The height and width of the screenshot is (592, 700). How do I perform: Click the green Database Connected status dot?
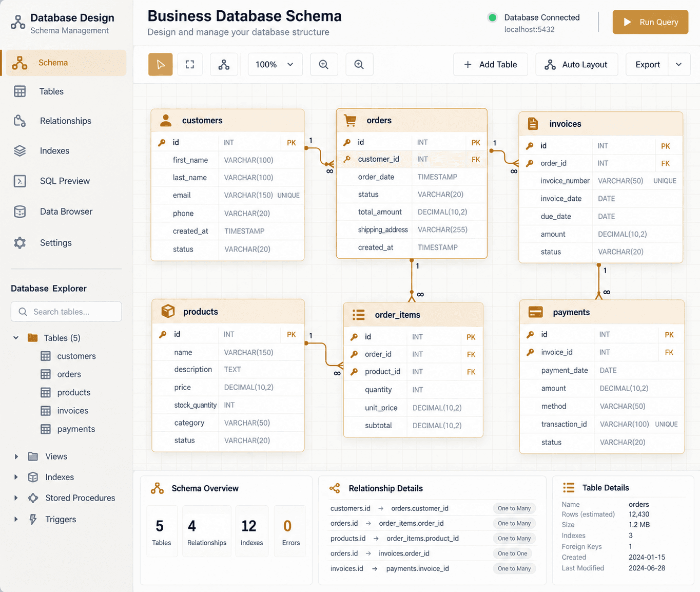pos(492,17)
